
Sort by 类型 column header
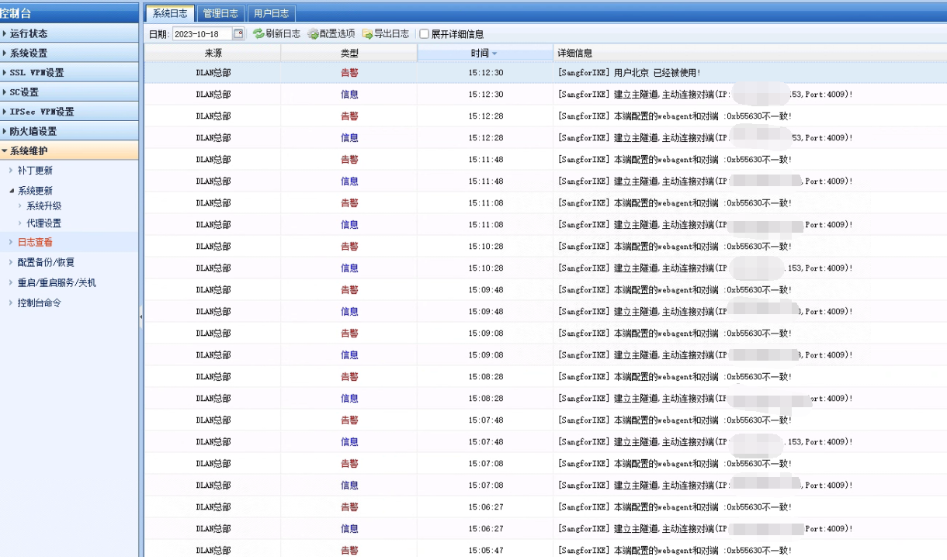tap(349, 54)
